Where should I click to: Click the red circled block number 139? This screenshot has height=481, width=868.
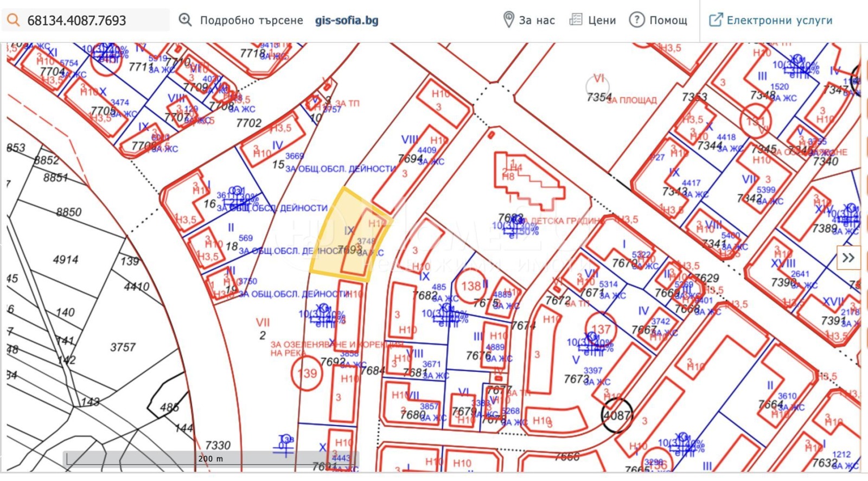(x=307, y=374)
